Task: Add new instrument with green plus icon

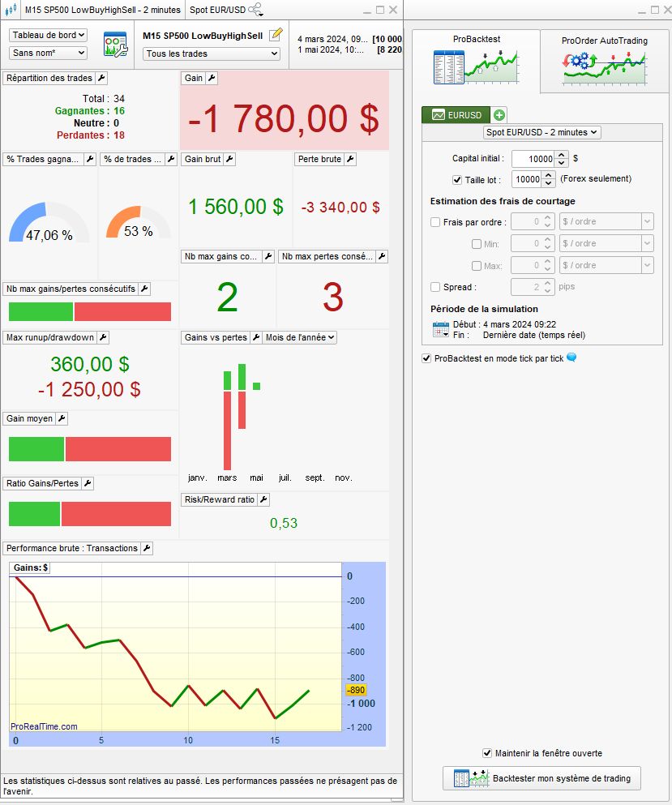Action: pyautogui.click(x=499, y=115)
